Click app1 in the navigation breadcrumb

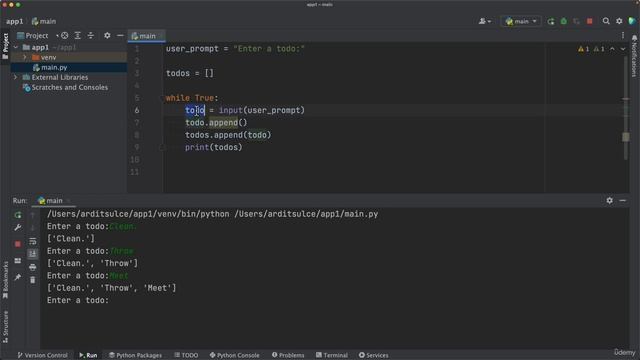15,21
